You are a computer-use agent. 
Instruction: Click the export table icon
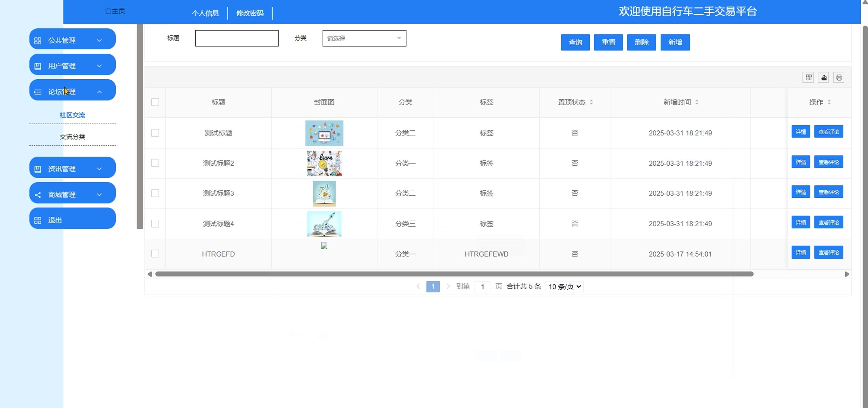823,78
